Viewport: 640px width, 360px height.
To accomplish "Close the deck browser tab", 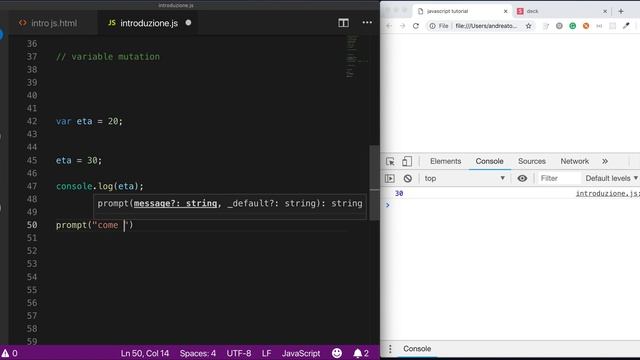I will pyautogui.click(x=605, y=11).
